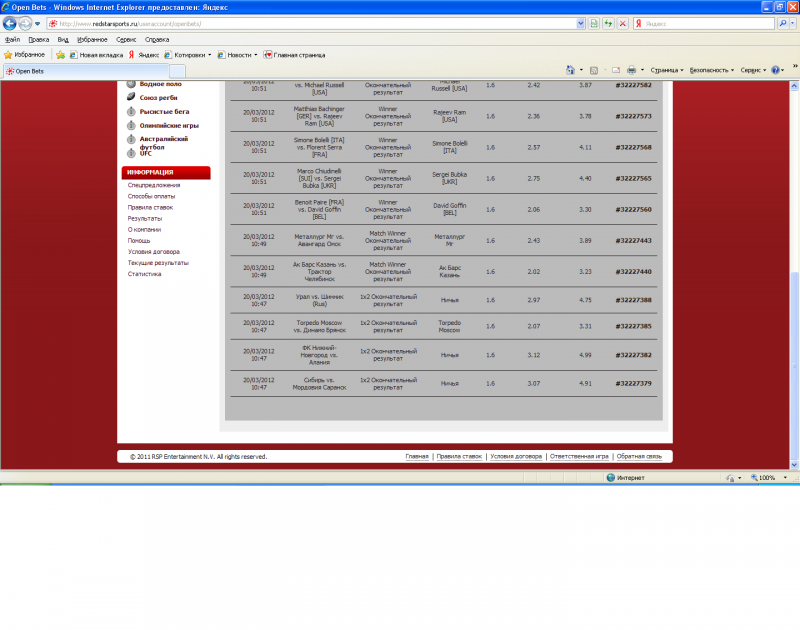The height and width of the screenshot is (630, 800).
Task: Click the Yandex search input field
Action: [708, 23]
